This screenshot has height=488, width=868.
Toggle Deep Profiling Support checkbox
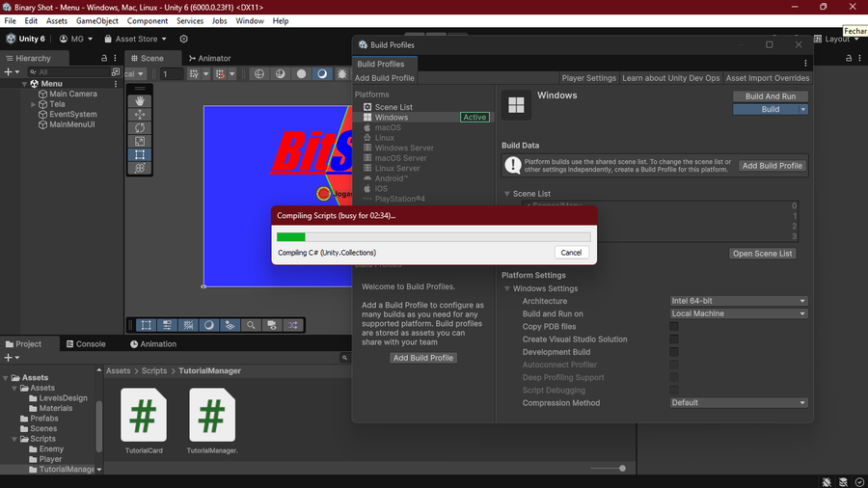tap(674, 377)
